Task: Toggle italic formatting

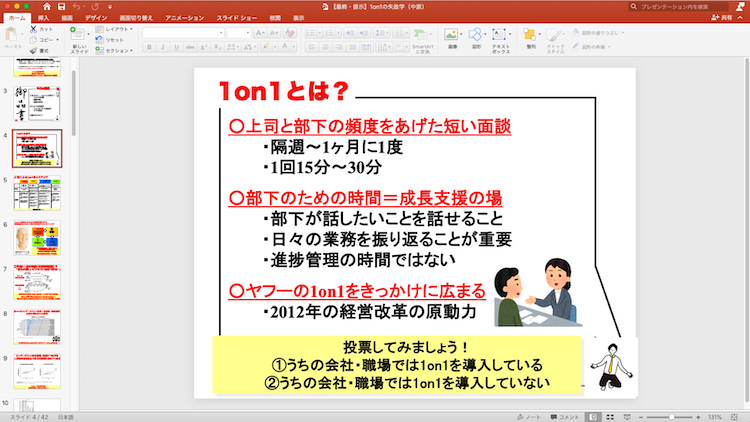Action: coord(163,47)
